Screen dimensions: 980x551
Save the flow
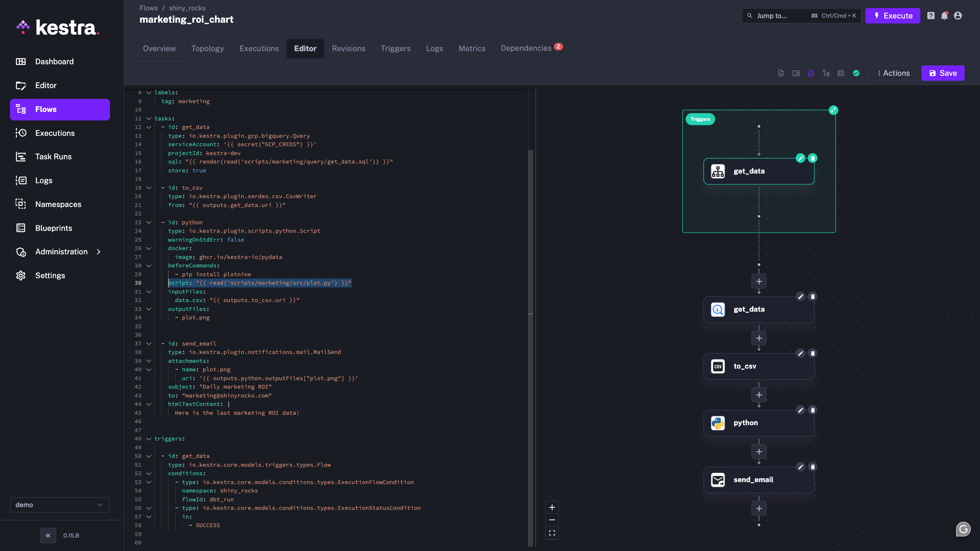click(x=943, y=73)
